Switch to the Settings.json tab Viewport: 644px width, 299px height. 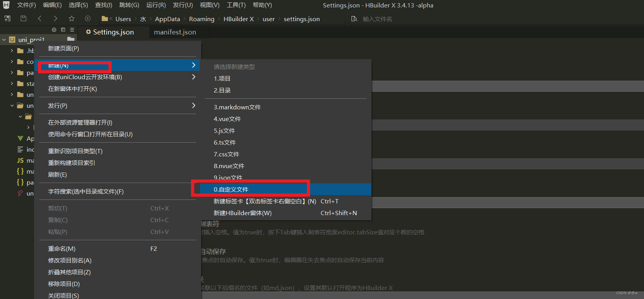coord(113,32)
